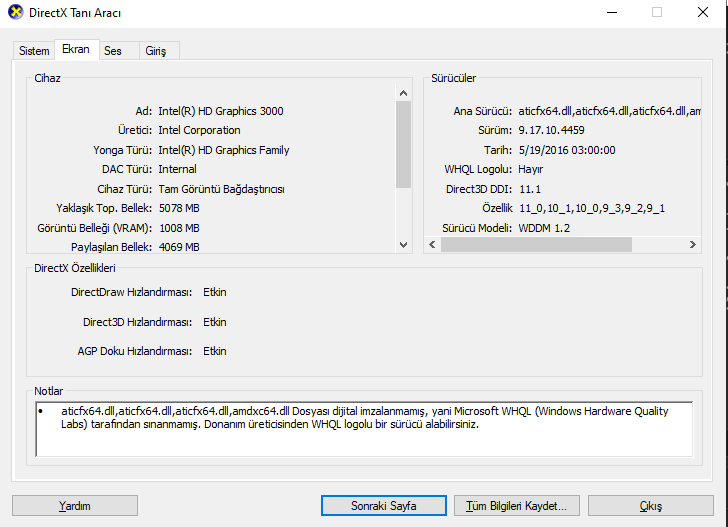Image resolution: width=728 pixels, height=527 pixels.
Task: Click the 'Intel Corporation' manufacturer value
Action: [x=199, y=130]
